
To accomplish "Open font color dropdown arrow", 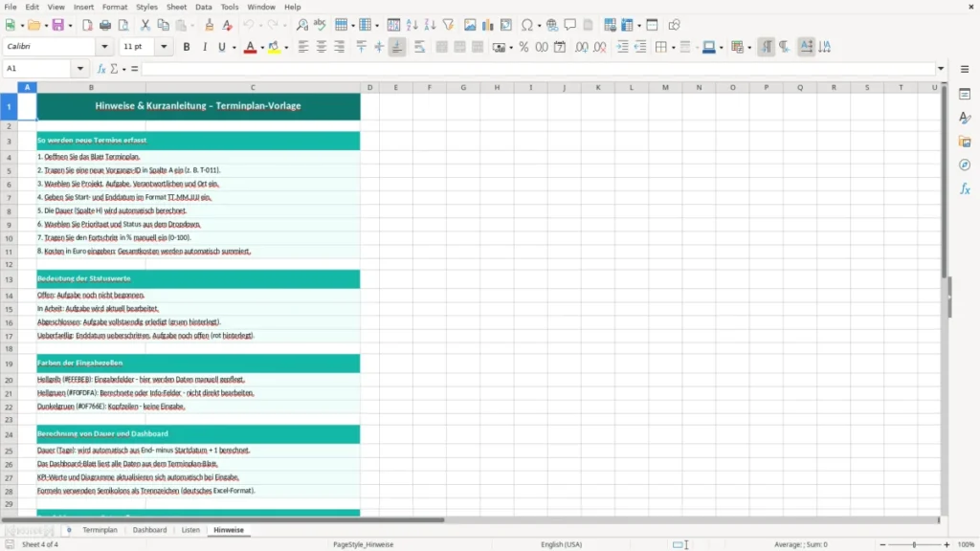I will tap(262, 48).
